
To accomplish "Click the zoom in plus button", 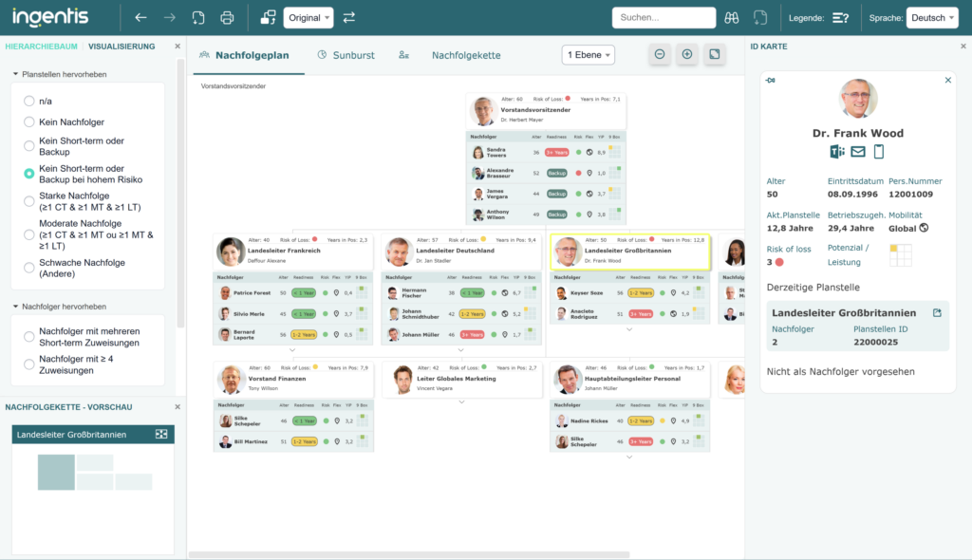I will [x=687, y=54].
